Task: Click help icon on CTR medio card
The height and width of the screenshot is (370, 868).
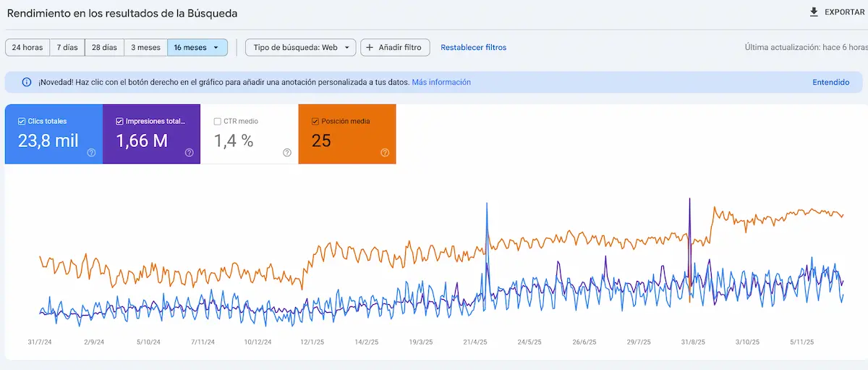Action: 287,153
